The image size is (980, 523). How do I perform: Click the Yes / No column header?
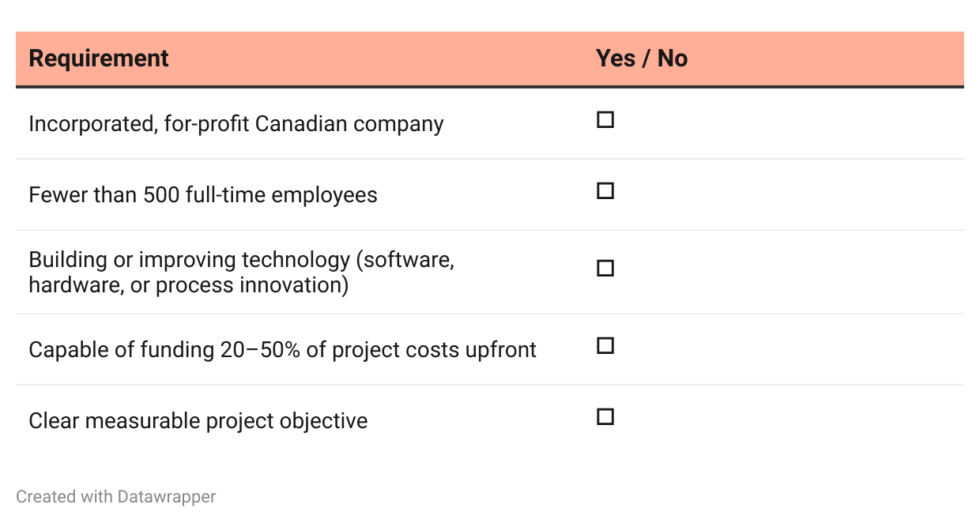tap(642, 58)
